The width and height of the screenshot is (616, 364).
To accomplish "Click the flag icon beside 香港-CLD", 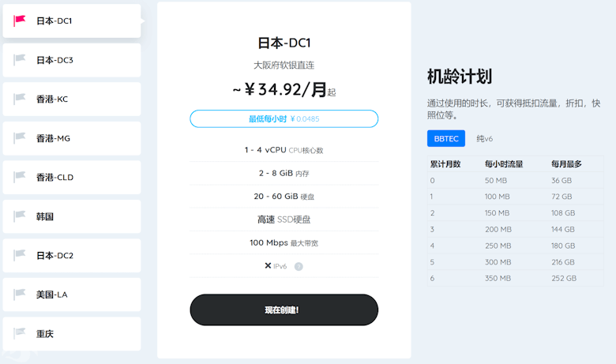I will pyautogui.click(x=20, y=178).
